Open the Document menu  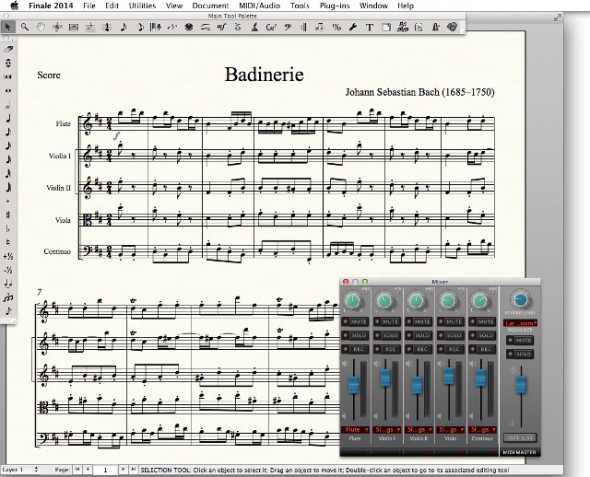click(x=210, y=6)
